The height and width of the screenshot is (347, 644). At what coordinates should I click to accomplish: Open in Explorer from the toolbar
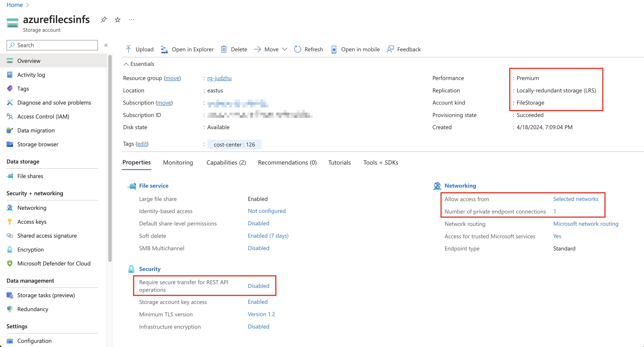pos(187,49)
